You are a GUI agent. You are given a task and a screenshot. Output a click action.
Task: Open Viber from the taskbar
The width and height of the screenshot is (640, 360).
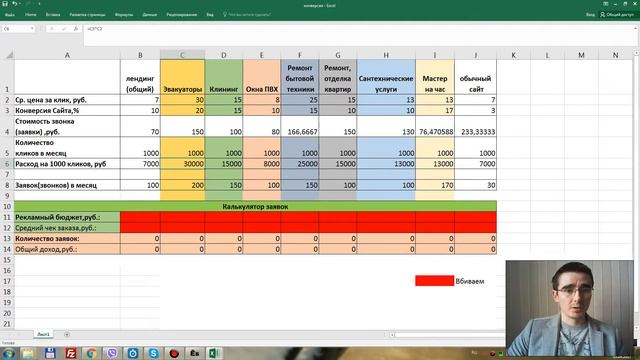[x=112, y=353]
